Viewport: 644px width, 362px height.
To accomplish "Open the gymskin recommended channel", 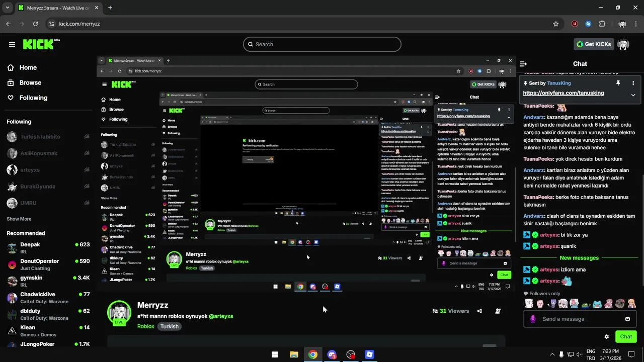I will click(48, 281).
